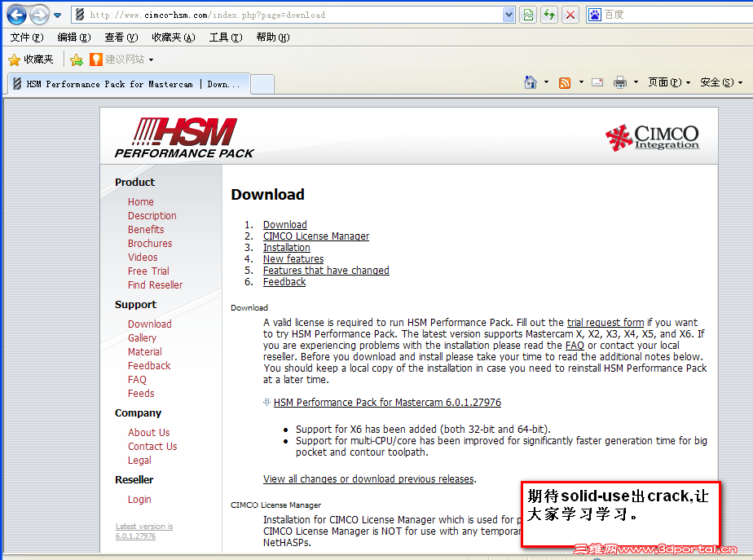753x560 pixels.
Task: Click the HSM Performance Pack logo
Action: (x=184, y=138)
